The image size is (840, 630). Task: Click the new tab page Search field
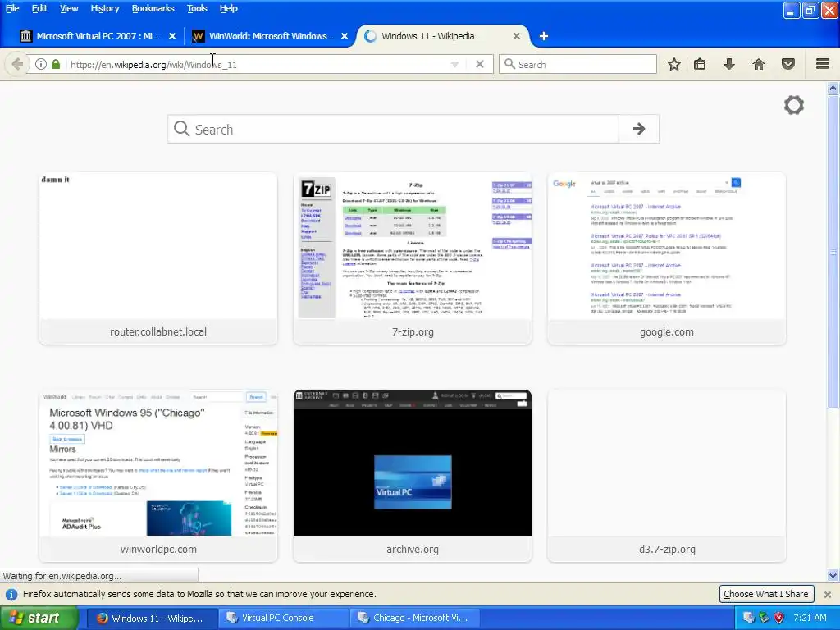coord(393,129)
